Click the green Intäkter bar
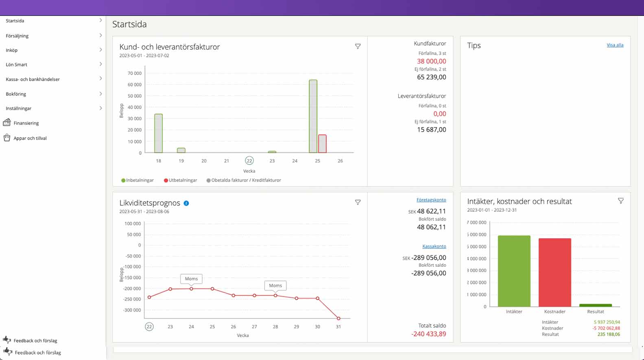 [x=514, y=271]
